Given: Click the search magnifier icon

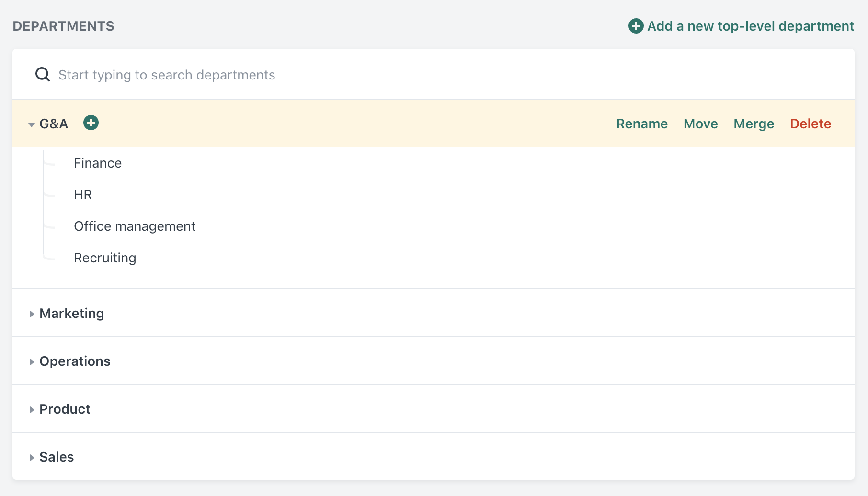Looking at the screenshot, I should click(43, 74).
